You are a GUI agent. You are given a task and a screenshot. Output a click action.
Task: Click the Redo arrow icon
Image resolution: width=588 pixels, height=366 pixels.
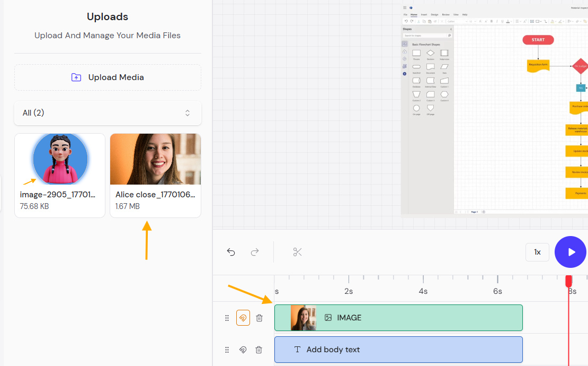click(255, 252)
